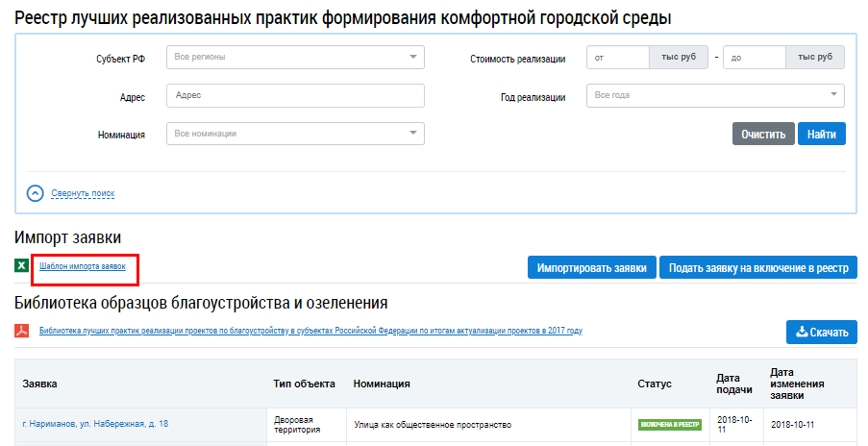This screenshot has height=446, width=868.
Task: Open the Субъект РФ regions dropdown
Action: tap(295, 57)
